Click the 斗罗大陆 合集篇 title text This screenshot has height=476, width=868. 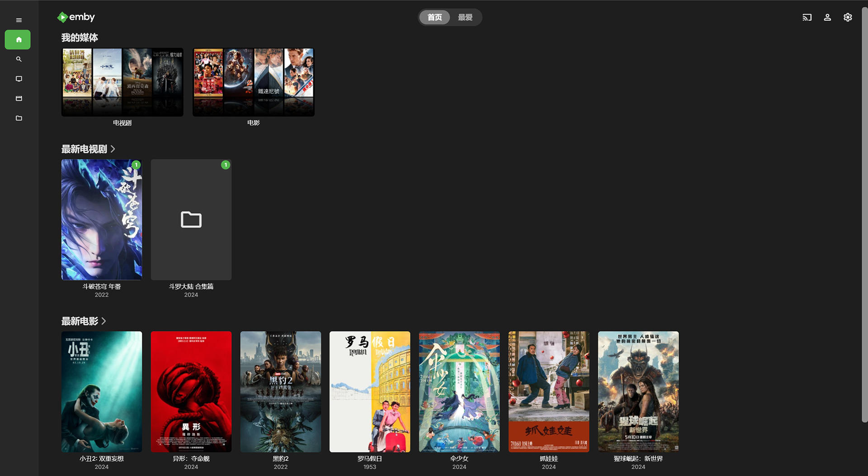click(x=191, y=286)
